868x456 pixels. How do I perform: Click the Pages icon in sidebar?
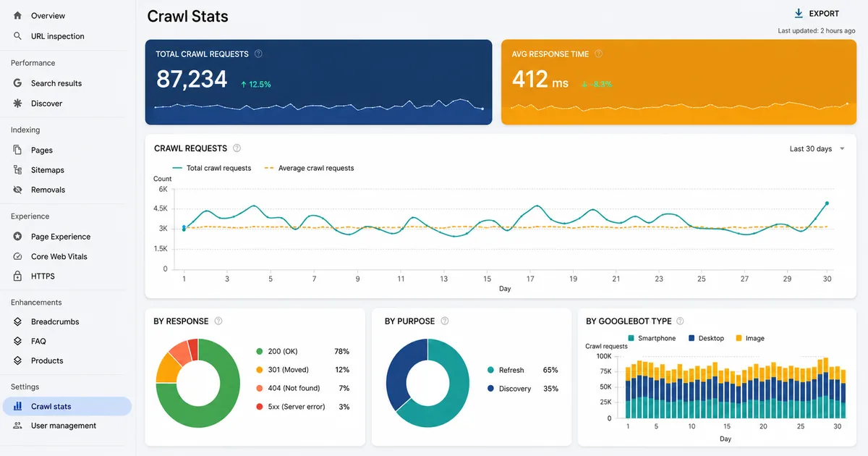(x=18, y=150)
